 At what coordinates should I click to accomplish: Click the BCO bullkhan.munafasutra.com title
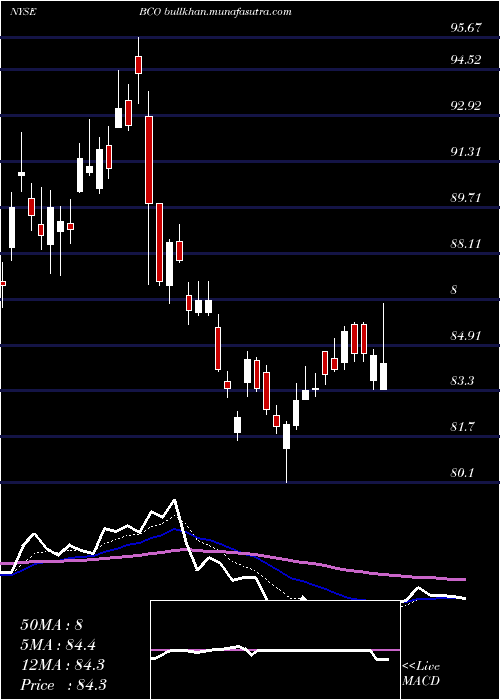[x=215, y=12]
